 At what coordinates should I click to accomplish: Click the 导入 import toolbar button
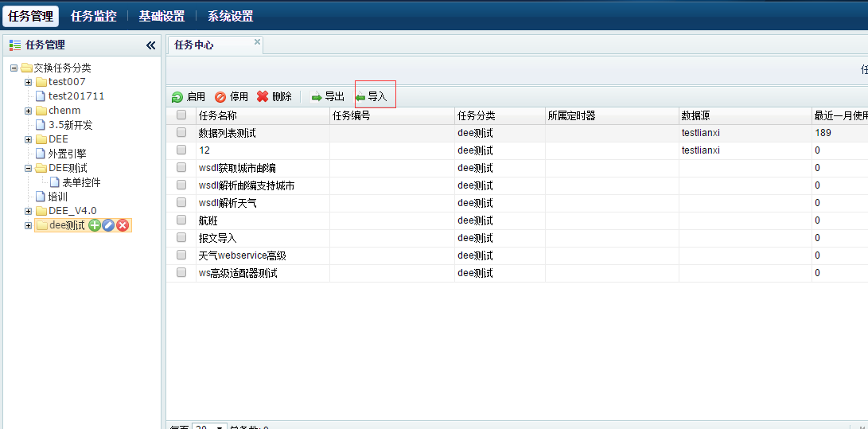coord(372,97)
